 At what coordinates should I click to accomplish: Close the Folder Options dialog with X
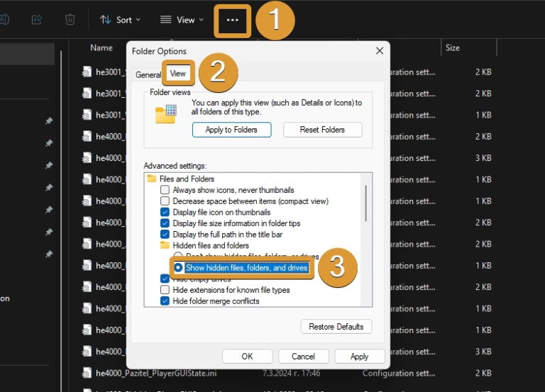[x=380, y=51]
